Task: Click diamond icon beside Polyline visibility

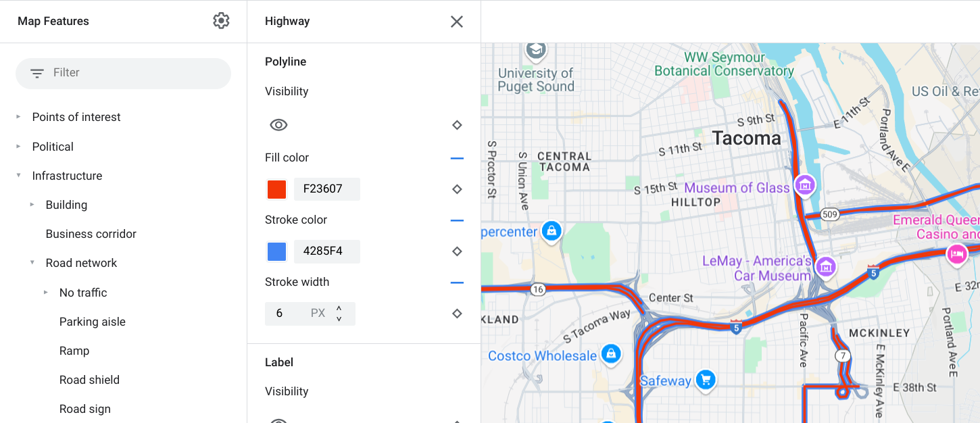Action: tap(457, 125)
